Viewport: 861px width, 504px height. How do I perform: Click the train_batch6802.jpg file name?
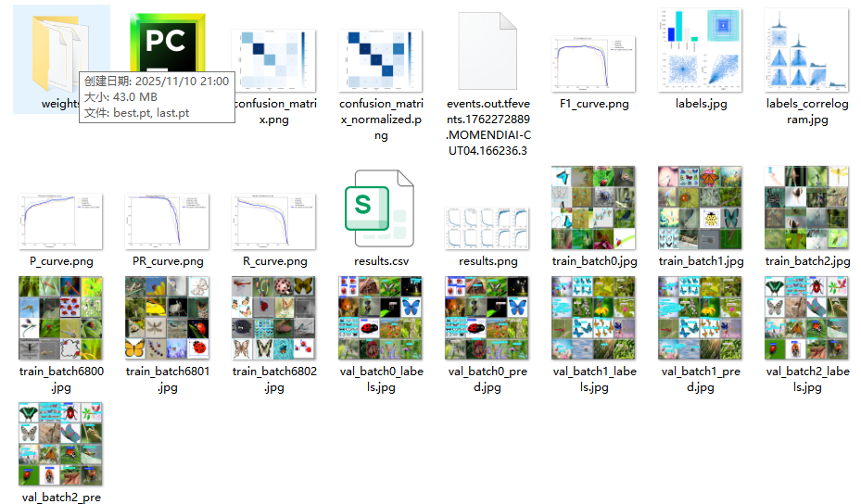click(274, 379)
